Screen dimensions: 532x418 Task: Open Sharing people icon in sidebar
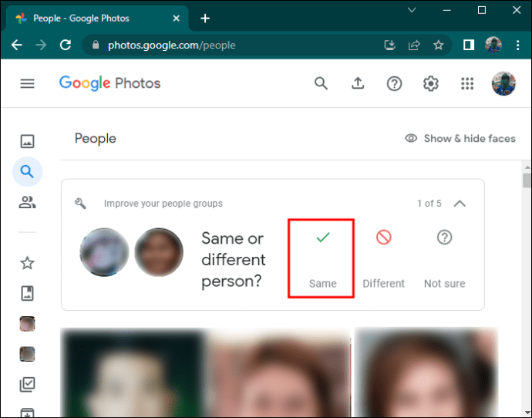pos(27,202)
